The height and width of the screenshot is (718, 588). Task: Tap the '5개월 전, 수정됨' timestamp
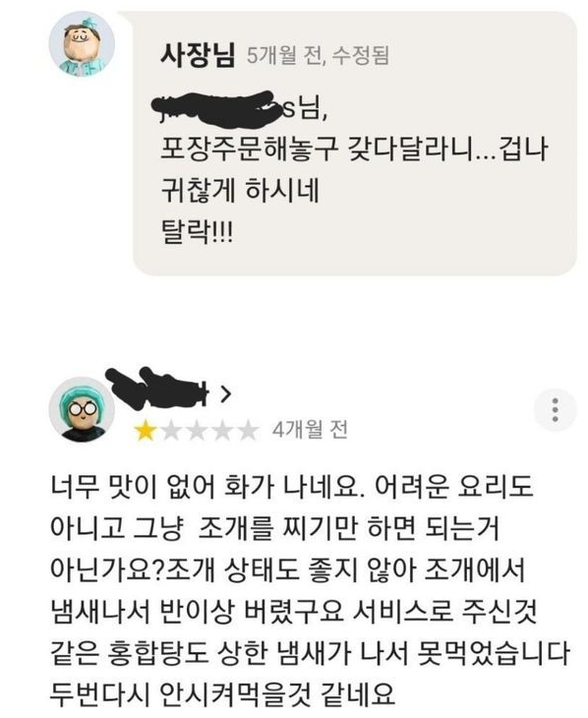[x=319, y=56]
